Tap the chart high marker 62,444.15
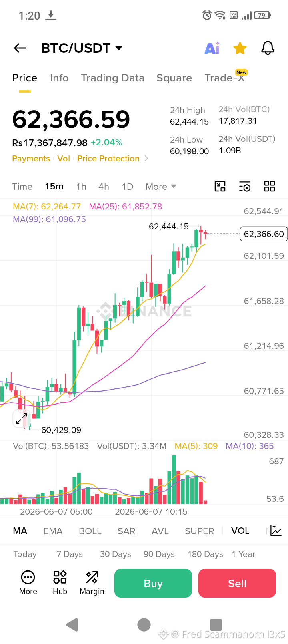The image size is (288, 644). [x=168, y=227]
